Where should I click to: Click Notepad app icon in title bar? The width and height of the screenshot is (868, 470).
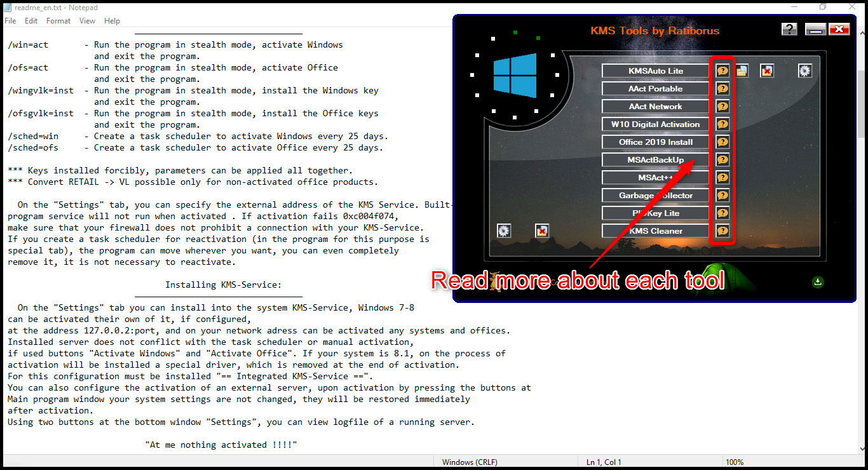pyautogui.click(x=8, y=7)
